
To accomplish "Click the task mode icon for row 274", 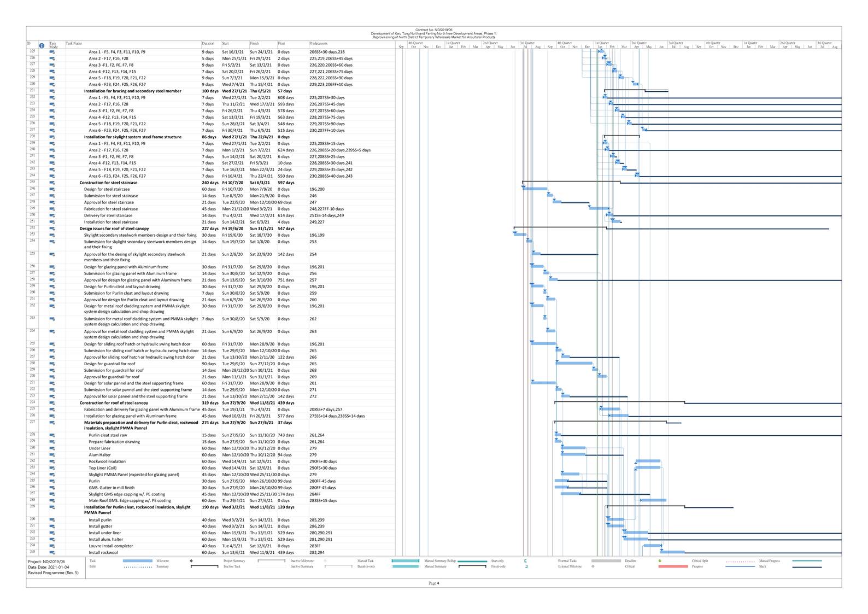I will (x=52, y=403).
